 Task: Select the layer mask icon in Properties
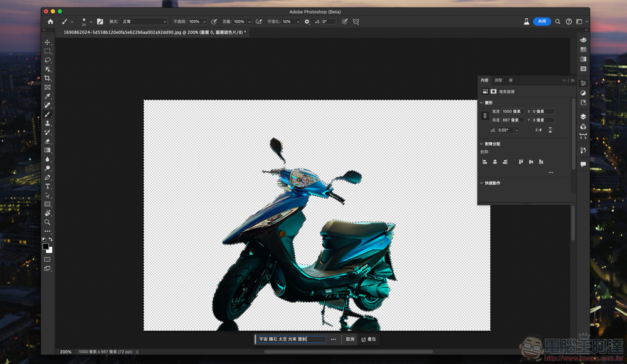coord(493,91)
